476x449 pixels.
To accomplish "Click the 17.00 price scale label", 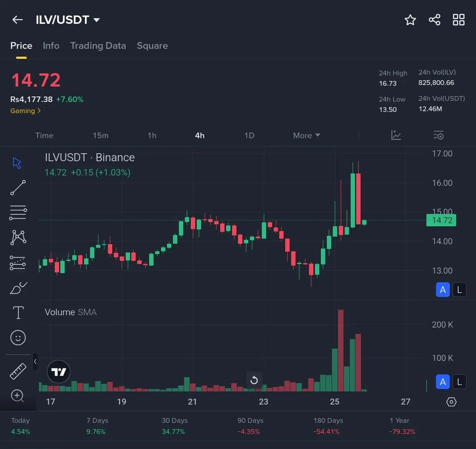I will point(442,154).
